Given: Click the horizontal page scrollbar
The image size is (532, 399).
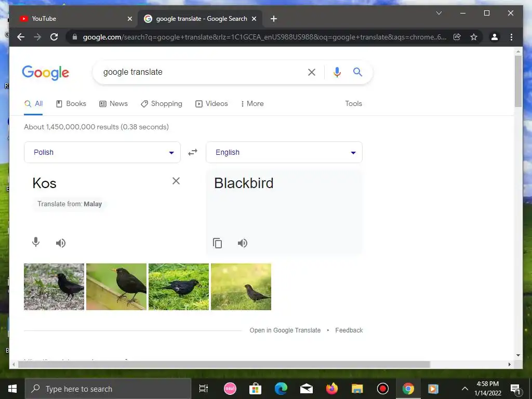Looking at the screenshot, I should 224,364.
